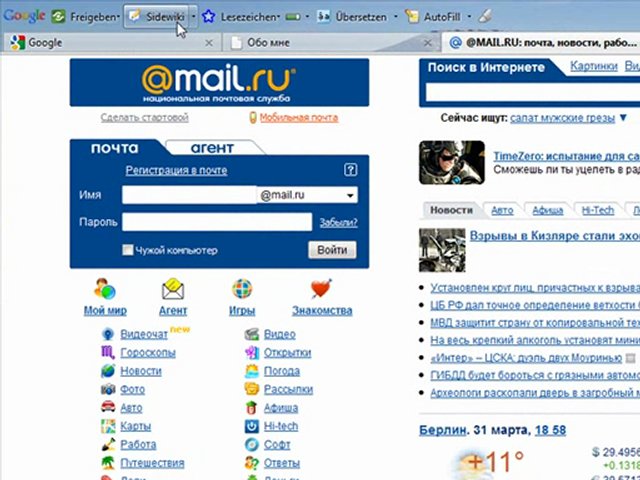Click the Забыли? password link
Viewport: 640px width, 480px height.
point(338,222)
